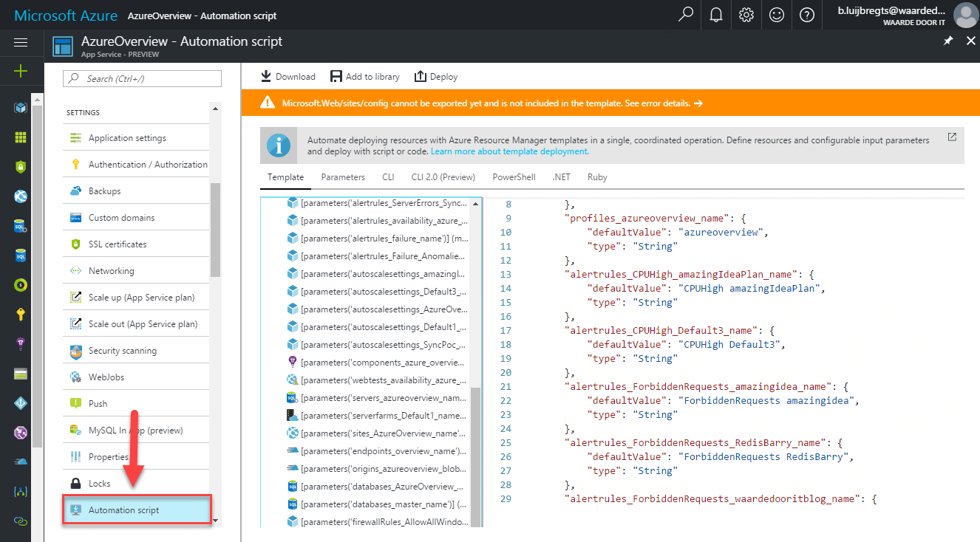Open the info link popout icon
Image resolution: width=980 pixels, height=542 pixels.
(952, 137)
